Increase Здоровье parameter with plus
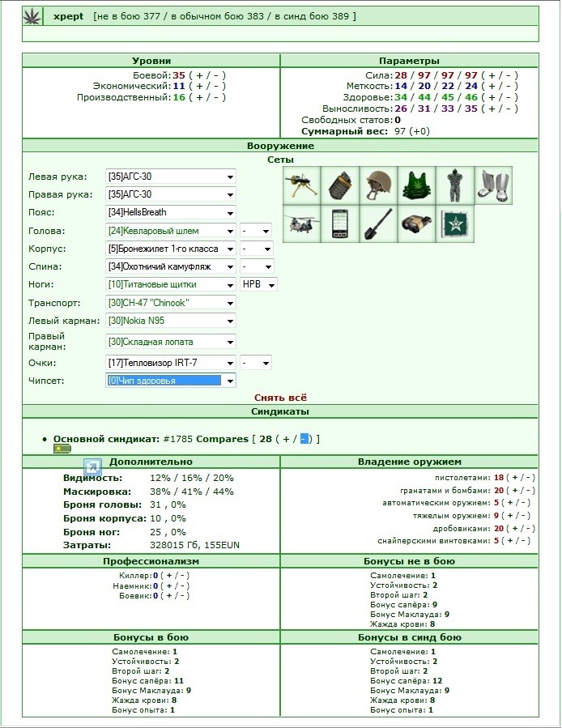The height and width of the screenshot is (728, 562). tap(492, 97)
